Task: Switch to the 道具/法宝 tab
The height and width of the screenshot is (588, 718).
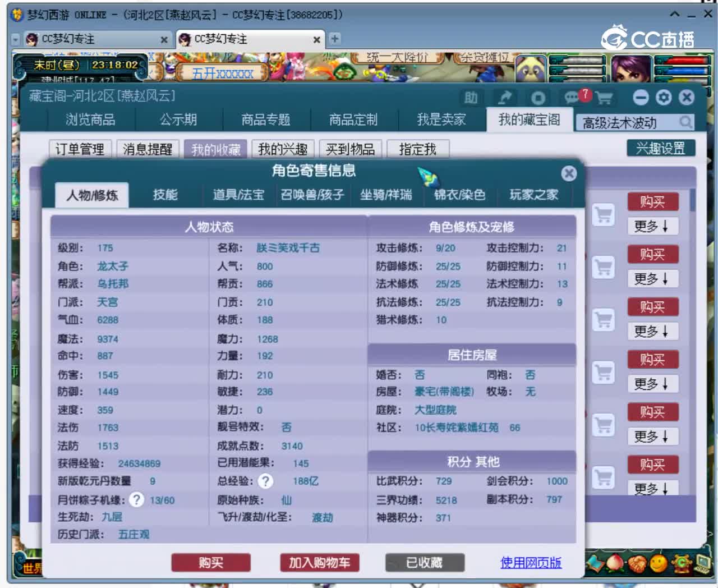Action: click(x=238, y=195)
